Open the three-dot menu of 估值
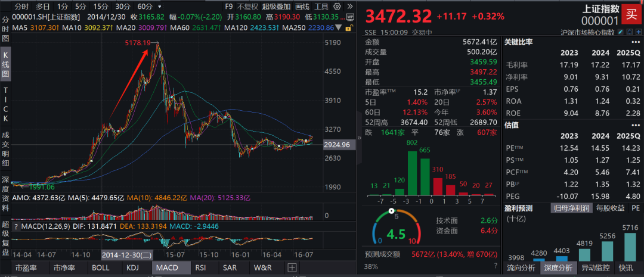644x277 pixels. tap(636, 125)
